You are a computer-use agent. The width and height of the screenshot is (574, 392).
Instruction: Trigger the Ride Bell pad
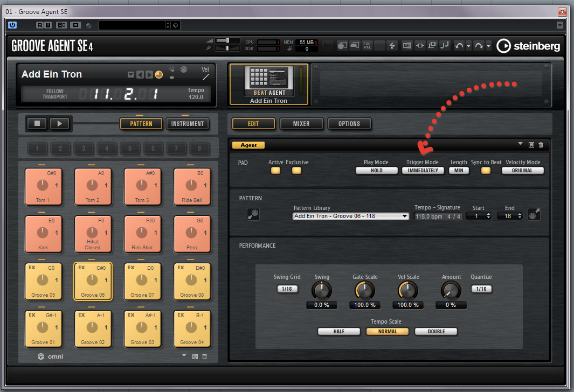point(192,186)
